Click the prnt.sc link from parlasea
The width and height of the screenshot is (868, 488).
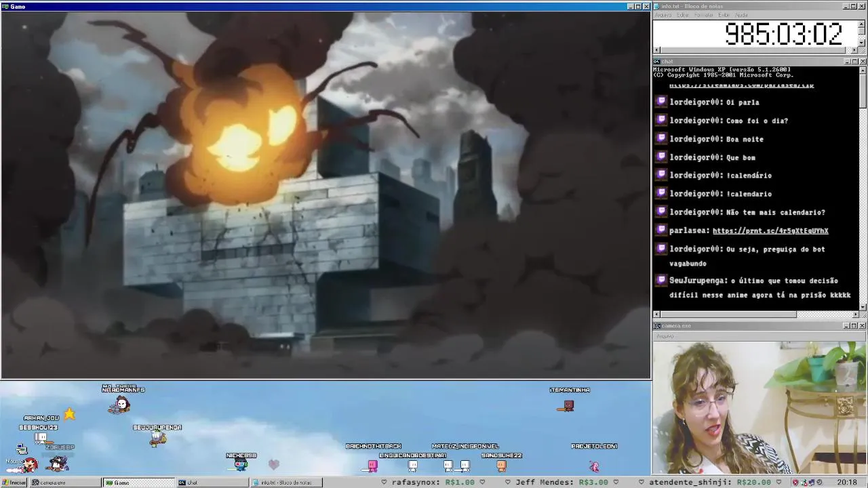770,231
